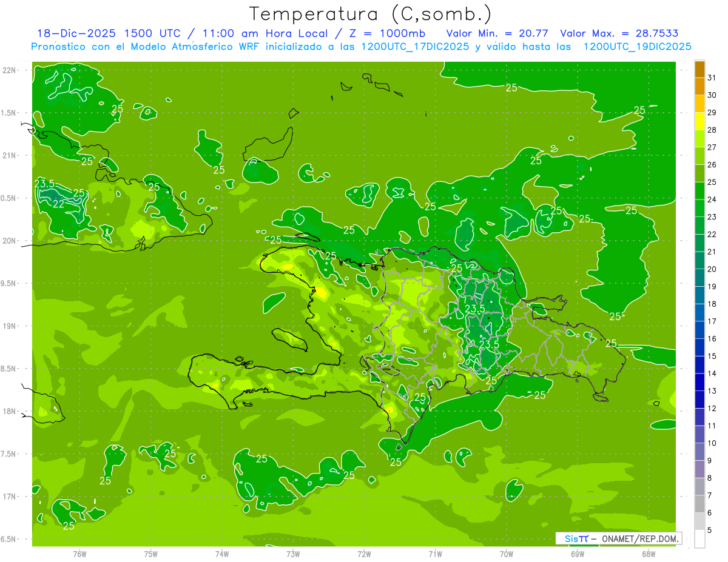Click the "18N" latitude axis label
Image resolution: width=728 pixels, height=562 pixels.
(8, 412)
